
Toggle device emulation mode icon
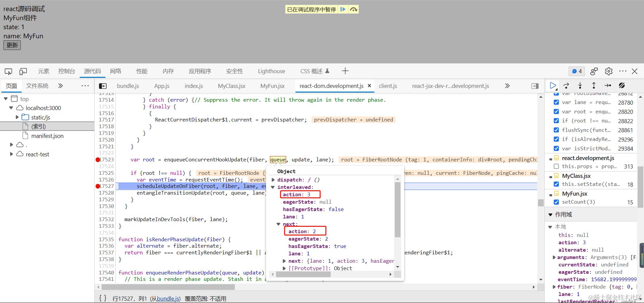coord(23,71)
